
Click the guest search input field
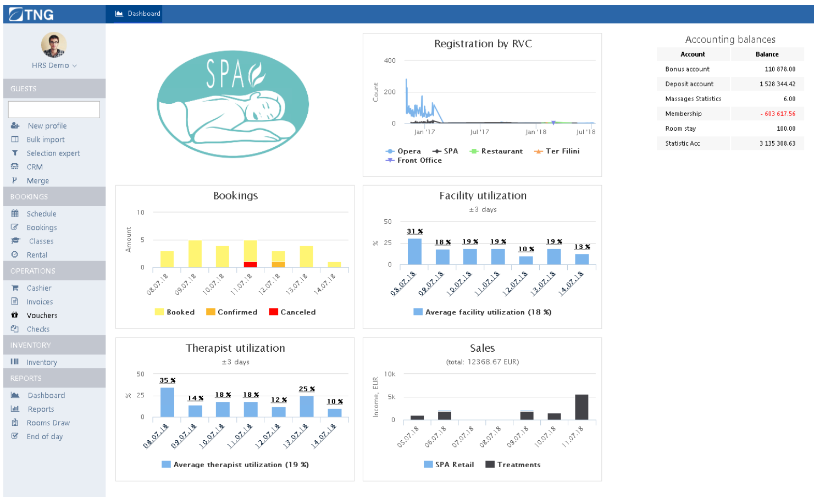[x=54, y=109]
